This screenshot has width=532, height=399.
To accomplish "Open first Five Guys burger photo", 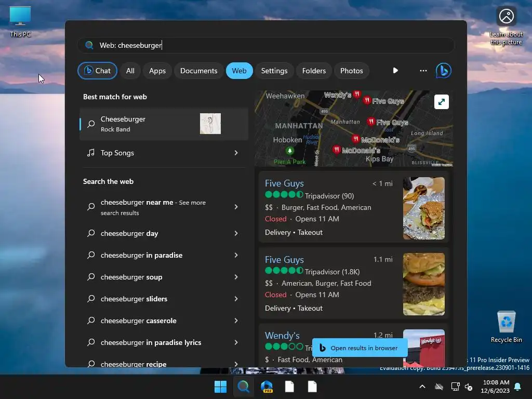I will click(x=424, y=208).
